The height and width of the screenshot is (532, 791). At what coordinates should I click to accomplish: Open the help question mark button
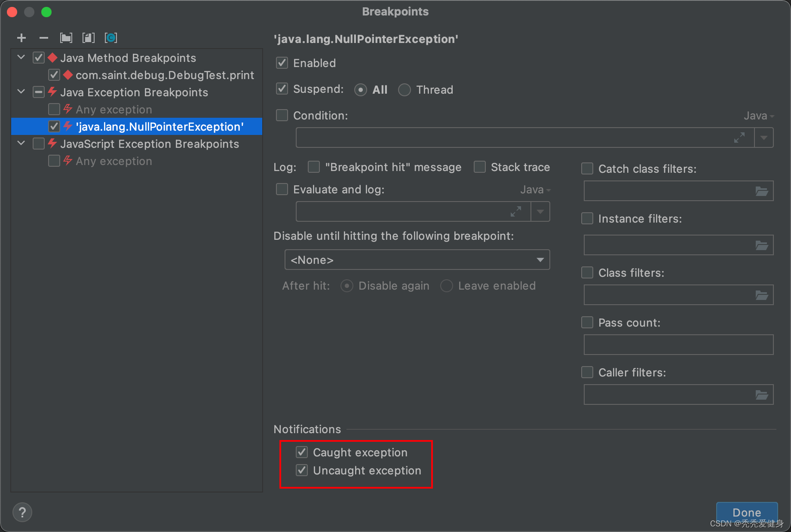point(22,512)
